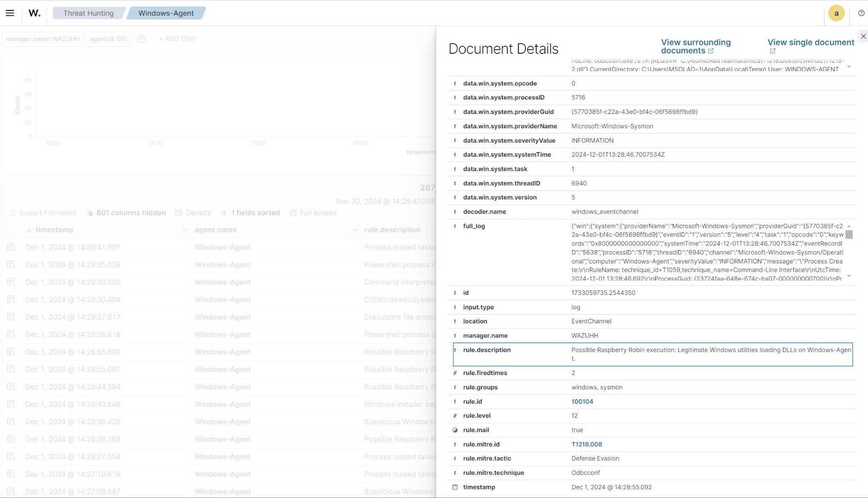Click the providerName value Microsoft-Windows-Sysmon
868x498 pixels.
(612, 126)
